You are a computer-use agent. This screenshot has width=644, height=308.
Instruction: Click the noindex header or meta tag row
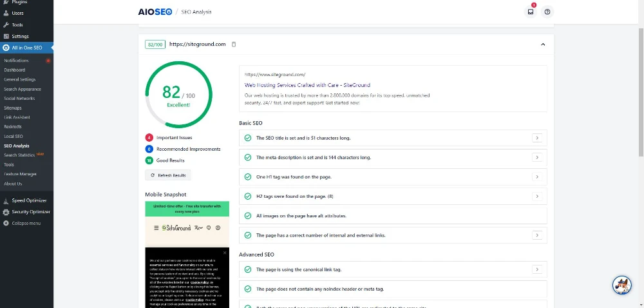coord(393,289)
